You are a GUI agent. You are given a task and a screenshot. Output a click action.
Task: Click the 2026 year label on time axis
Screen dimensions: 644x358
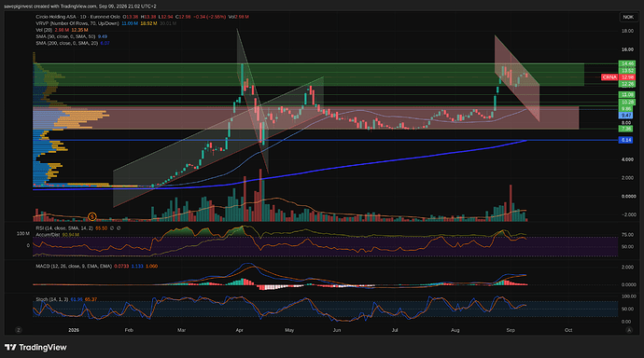pyautogui.click(x=74, y=330)
